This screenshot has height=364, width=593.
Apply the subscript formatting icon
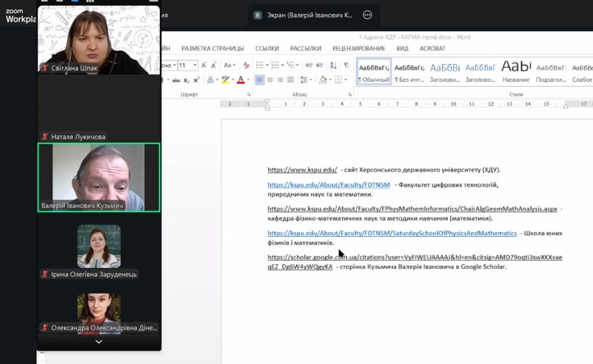(x=186, y=80)
